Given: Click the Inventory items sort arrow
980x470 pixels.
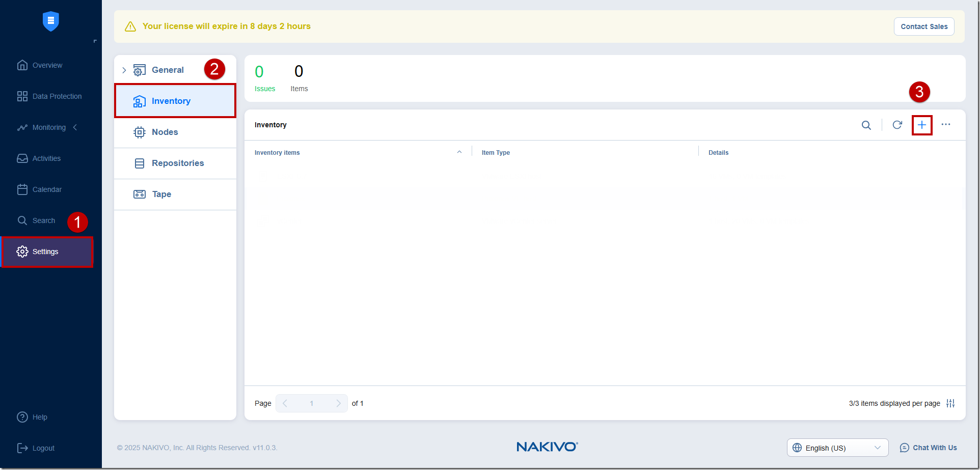Looking at the screenshot, I should [459, 152].
